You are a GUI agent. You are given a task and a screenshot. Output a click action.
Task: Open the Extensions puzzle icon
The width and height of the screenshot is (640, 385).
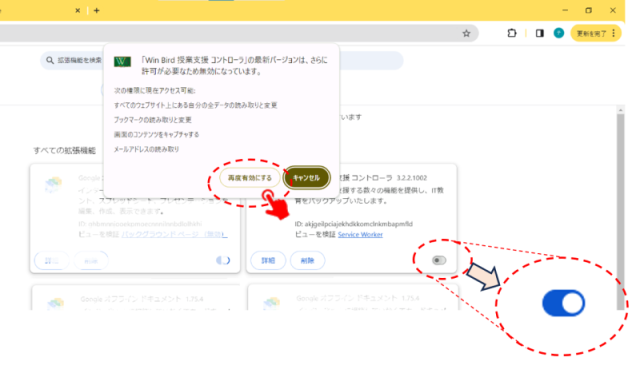[511, 33]
